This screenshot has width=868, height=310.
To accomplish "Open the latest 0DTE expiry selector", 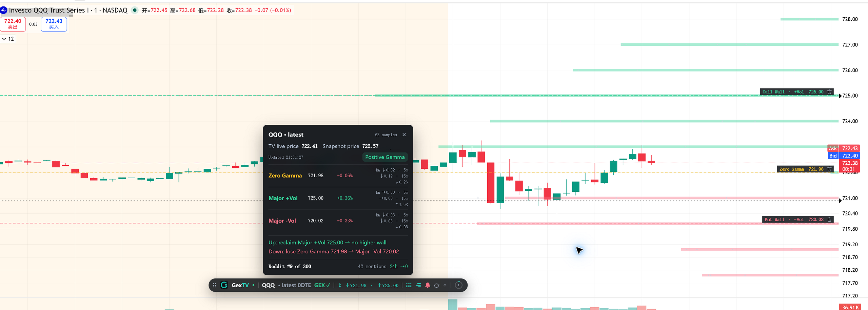I will pos(296,285).
